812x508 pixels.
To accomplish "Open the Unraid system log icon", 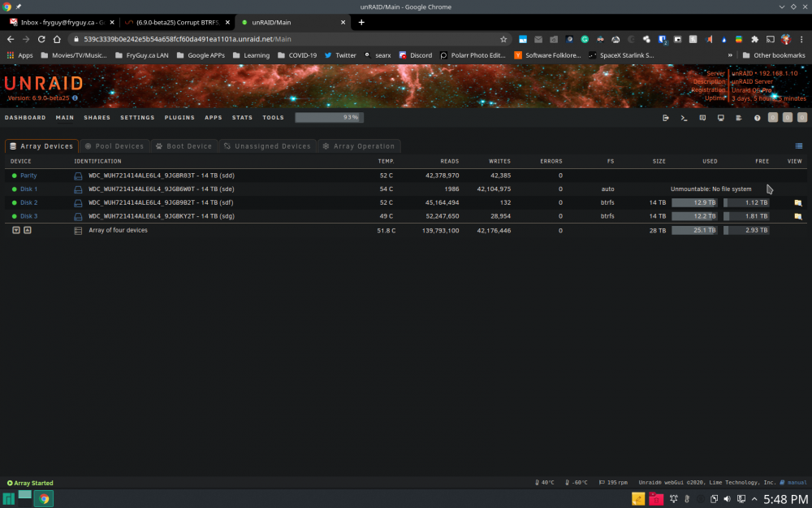I will [x=739, y=118].
